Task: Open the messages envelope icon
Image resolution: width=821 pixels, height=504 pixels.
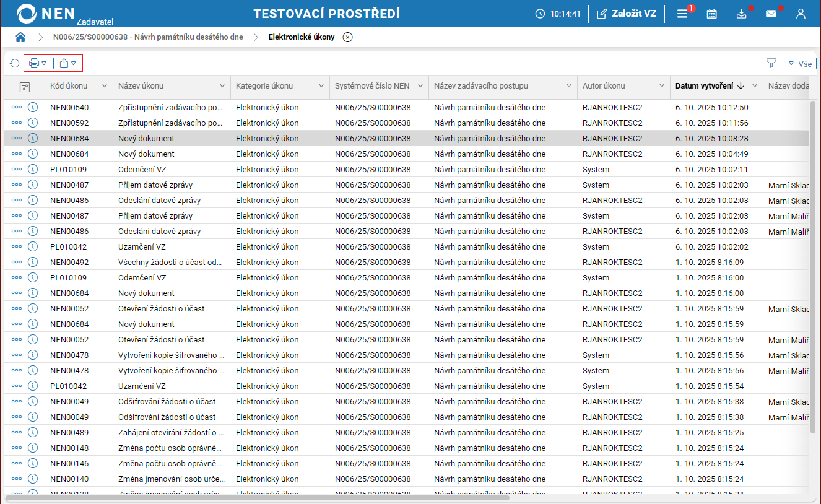Action: click(771, 14)
